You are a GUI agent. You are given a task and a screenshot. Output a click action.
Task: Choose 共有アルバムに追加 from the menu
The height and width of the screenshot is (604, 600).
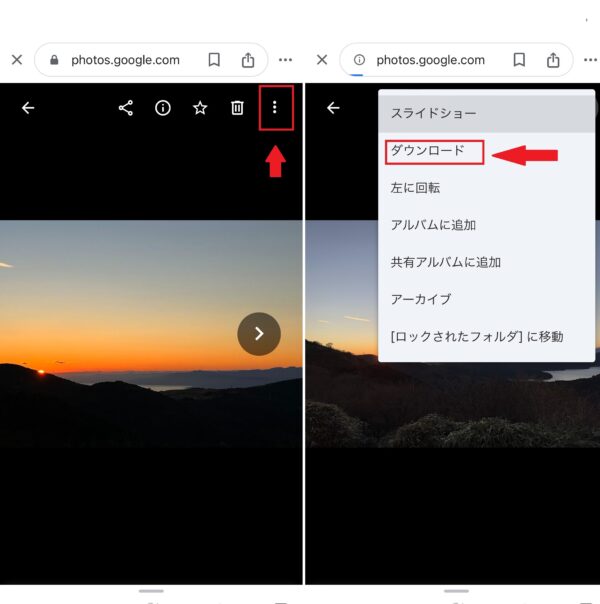pos(486,262)
